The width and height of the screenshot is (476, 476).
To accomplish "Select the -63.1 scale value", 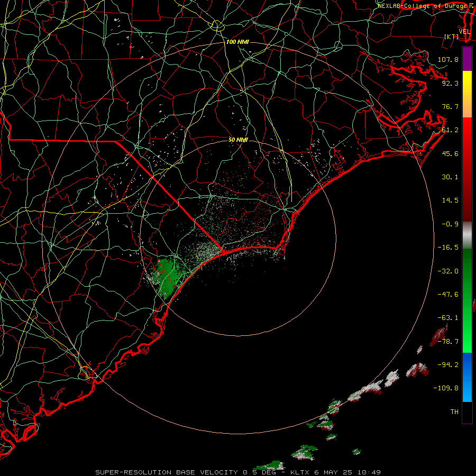I will coord(448,318).
